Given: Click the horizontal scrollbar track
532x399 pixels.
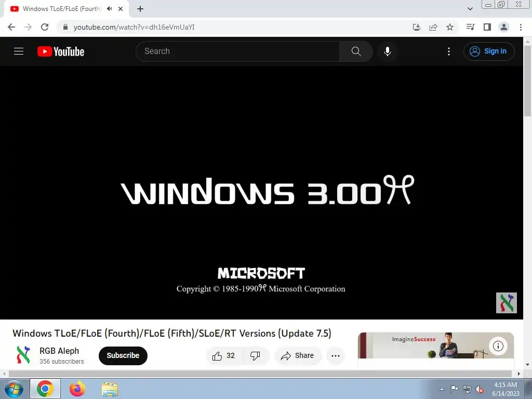Looking at the screenshot, I should click(260, 374).
